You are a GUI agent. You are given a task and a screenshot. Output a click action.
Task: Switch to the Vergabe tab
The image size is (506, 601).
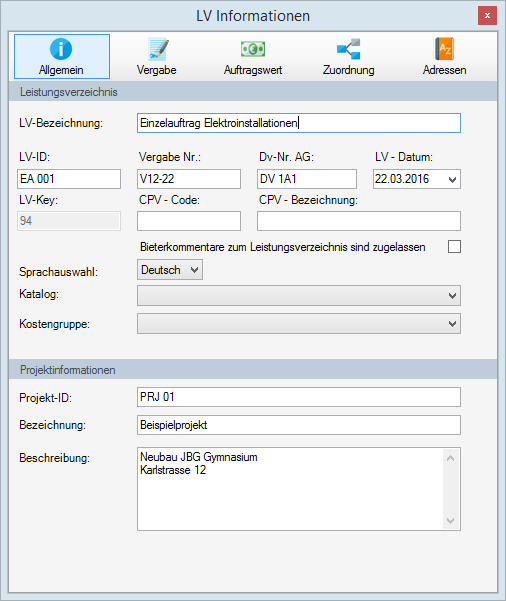[157, 56]
